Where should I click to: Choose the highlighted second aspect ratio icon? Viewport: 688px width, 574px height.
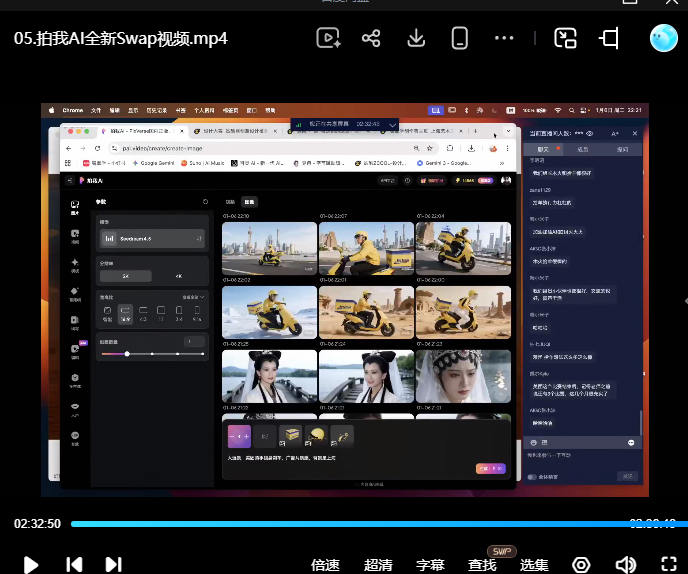tap(125, 314)
